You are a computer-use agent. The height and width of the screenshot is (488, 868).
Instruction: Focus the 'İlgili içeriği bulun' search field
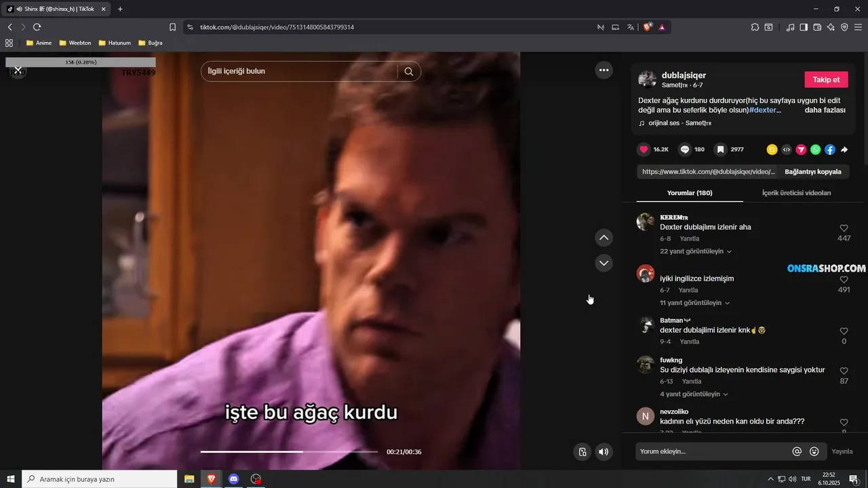(299, 71)
